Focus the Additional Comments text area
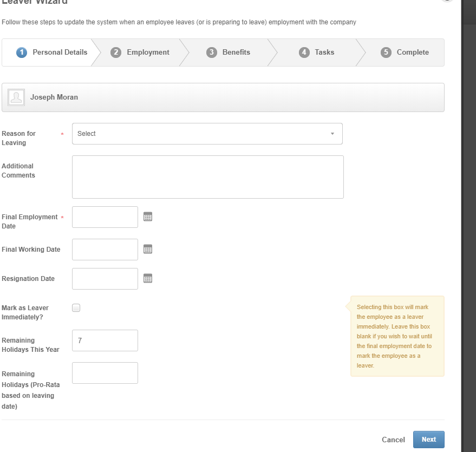Image resolution: width=476 pixels, height=452 pixels. pyautogui.click(x=207, y=177)
